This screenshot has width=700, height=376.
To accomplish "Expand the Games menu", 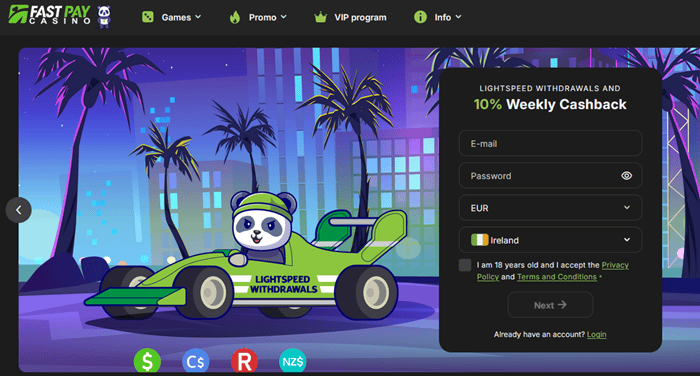I will 181,17.
